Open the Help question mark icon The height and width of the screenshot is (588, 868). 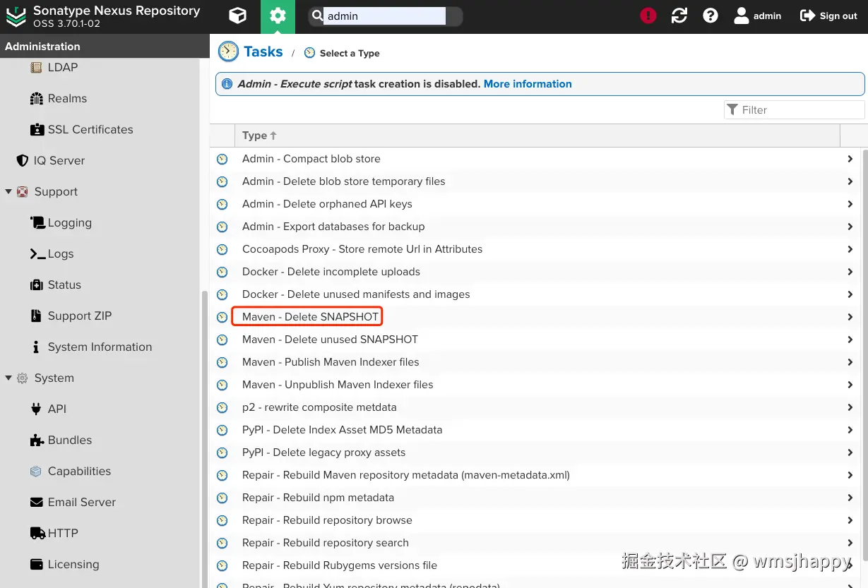tap(711, 16)
